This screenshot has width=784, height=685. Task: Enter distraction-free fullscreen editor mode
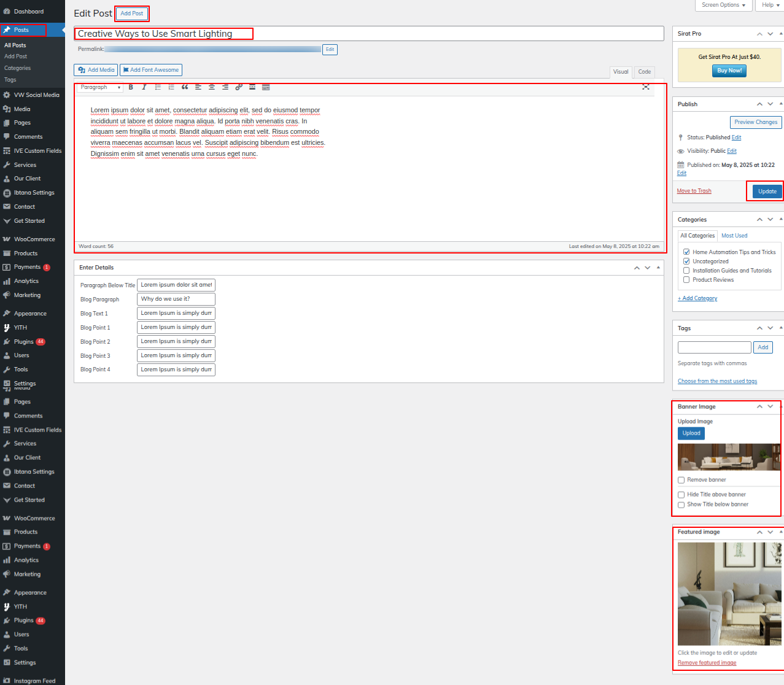click(646, 87)
